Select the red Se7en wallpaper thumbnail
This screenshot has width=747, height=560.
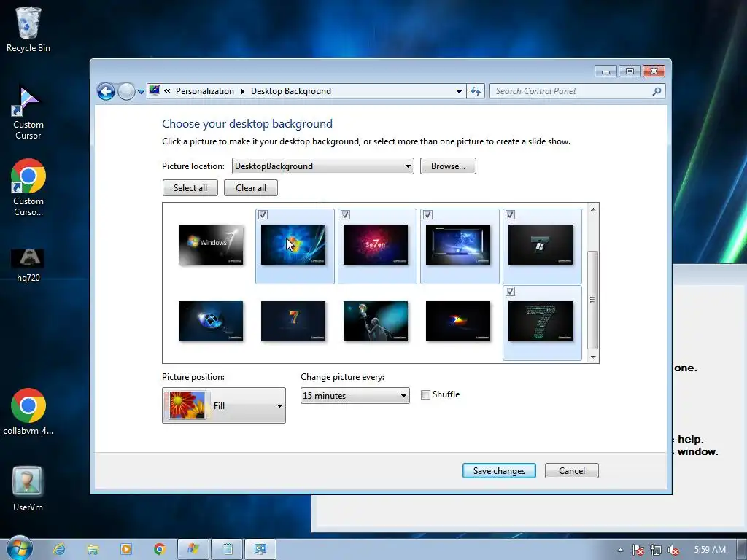coord(376,245)
